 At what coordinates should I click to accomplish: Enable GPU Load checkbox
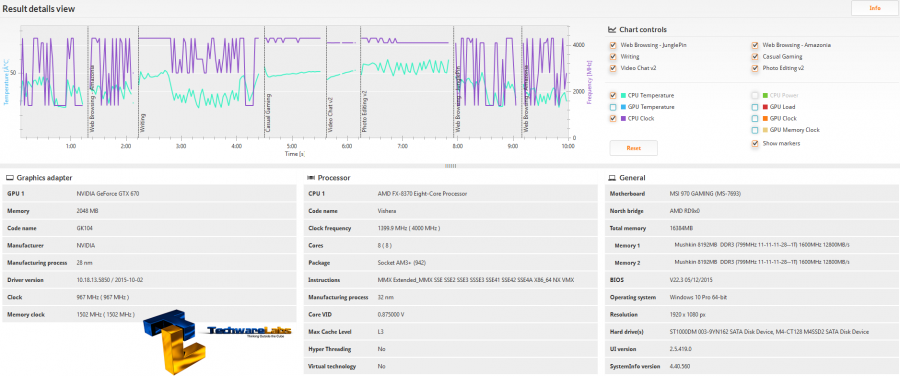point(755,107)
